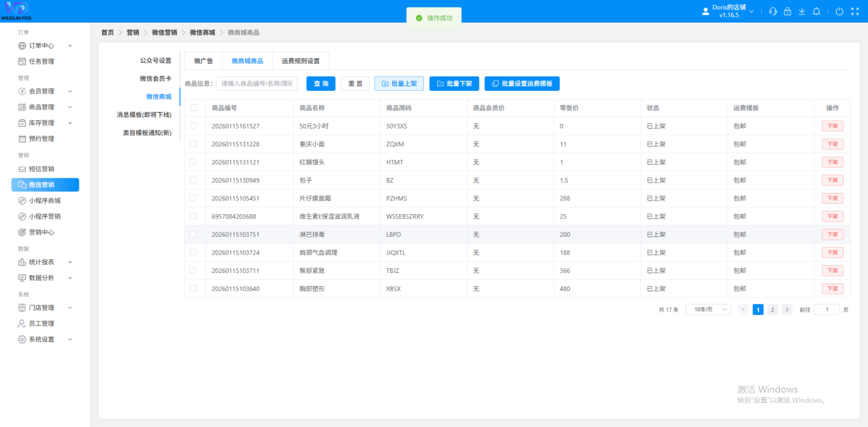
Task: Click the 批量下架 button
Action: tap(454, 83)
